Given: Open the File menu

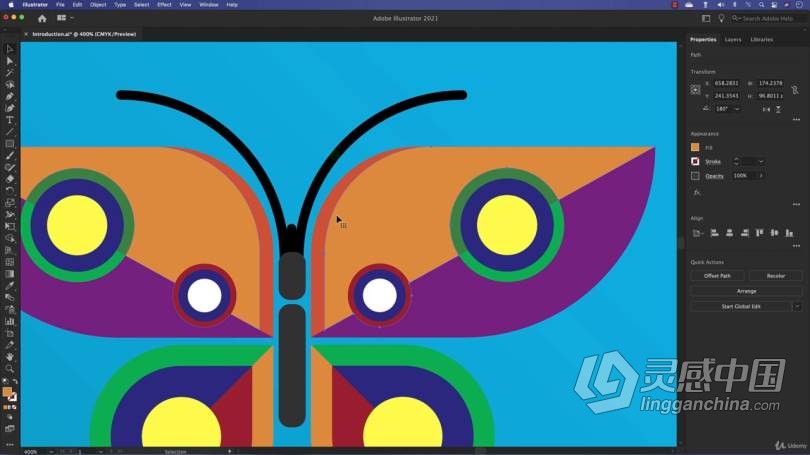Looking at the screenshot, I should tap(60, 5).
